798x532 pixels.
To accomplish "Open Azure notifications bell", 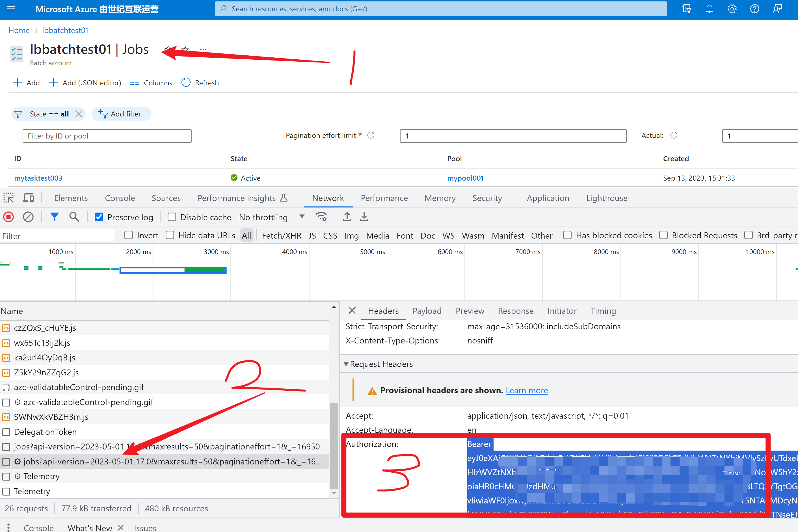I will 709,9.
